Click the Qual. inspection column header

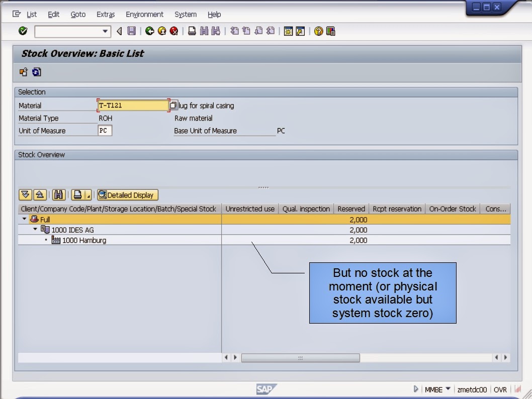coord(306,209)
